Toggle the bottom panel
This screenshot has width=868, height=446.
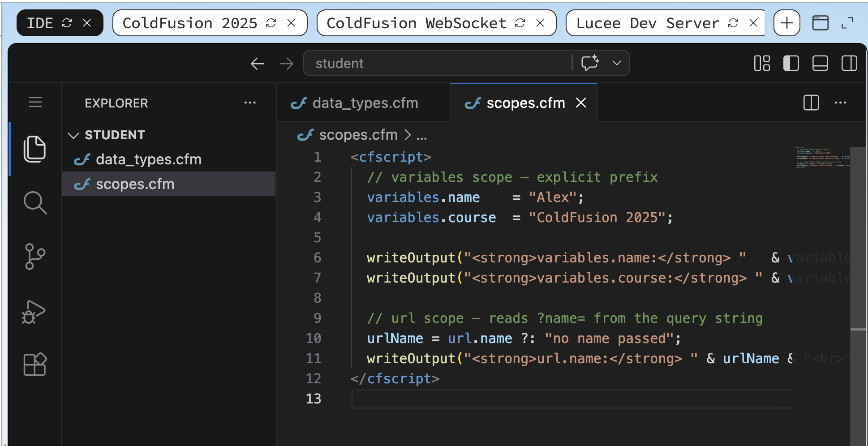click(x=820, y=63)
